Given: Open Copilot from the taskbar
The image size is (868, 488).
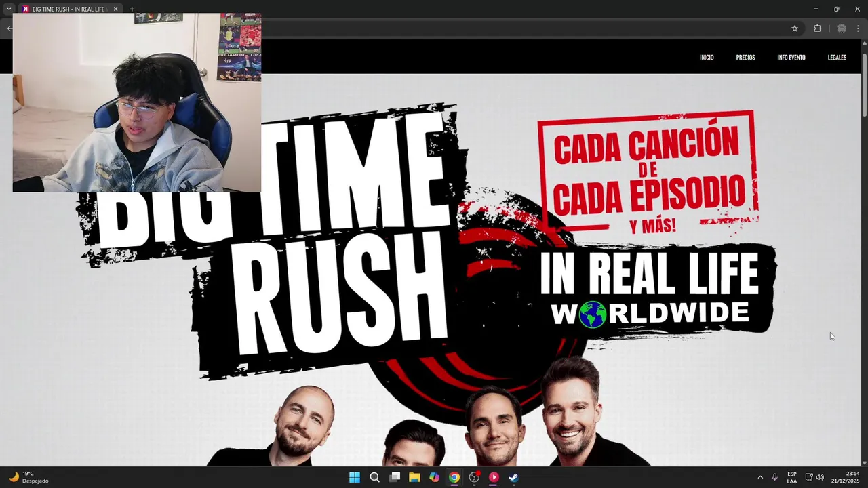Looking at the screenshot, I should coord(434,477).
